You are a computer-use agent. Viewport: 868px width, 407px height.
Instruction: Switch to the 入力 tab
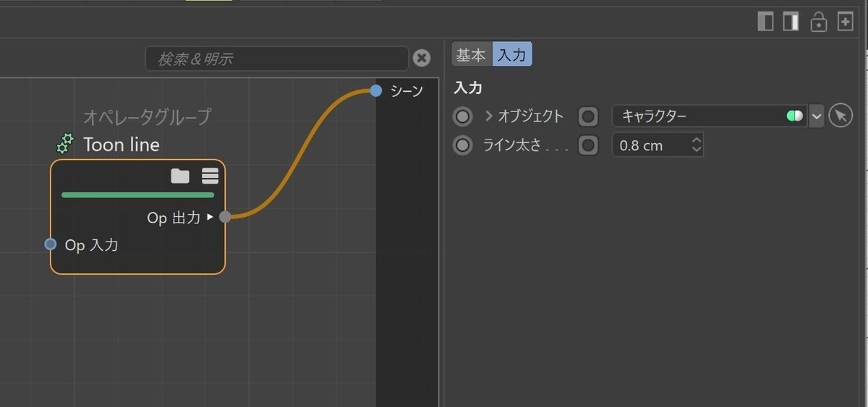(x=512, y=55)
